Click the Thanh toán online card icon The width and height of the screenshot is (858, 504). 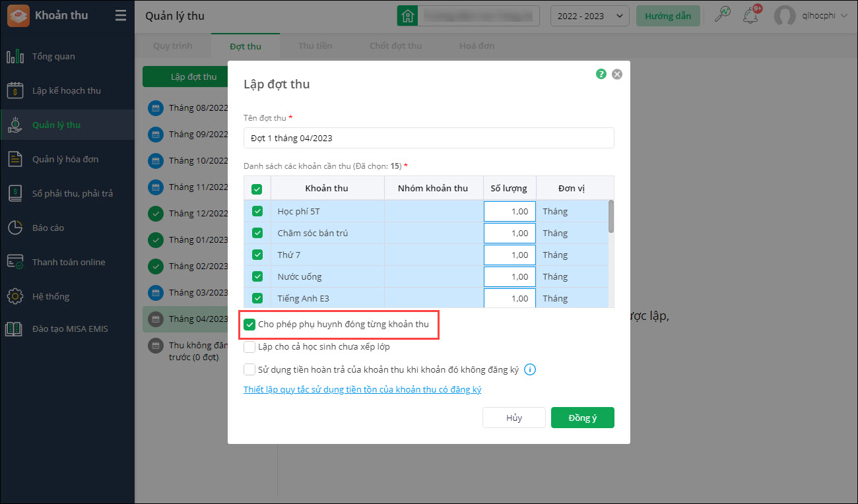[15, 262]
